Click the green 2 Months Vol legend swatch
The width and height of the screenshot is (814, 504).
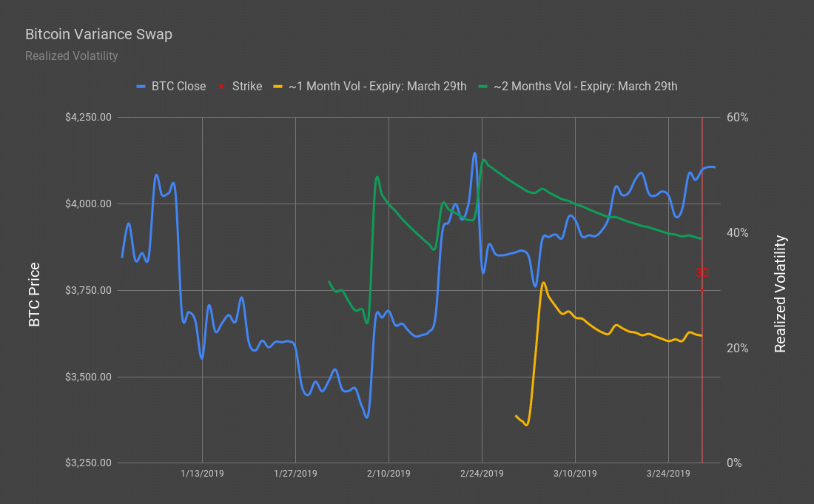482,87
